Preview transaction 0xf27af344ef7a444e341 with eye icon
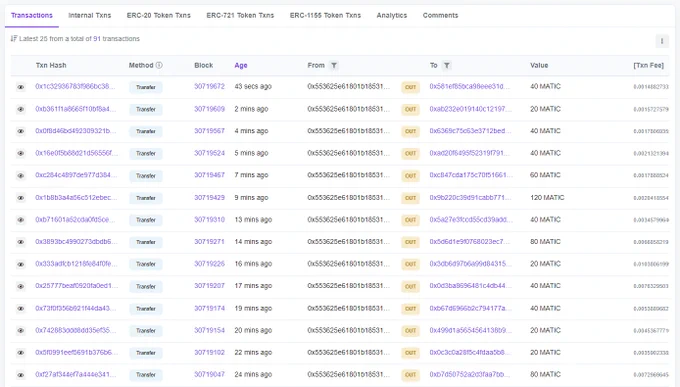The image size is (680, 387). click(20, 375)
